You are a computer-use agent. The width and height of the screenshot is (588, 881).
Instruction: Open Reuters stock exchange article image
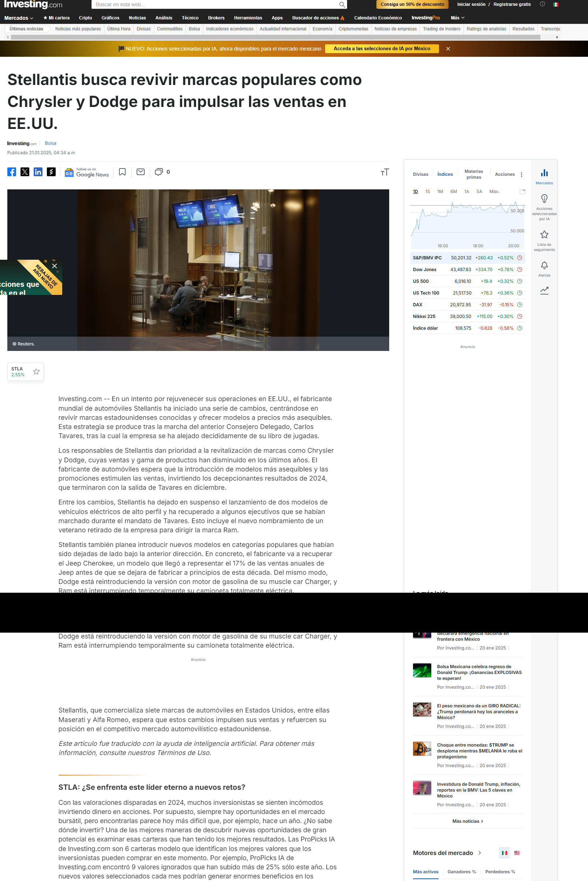point(198,270)
